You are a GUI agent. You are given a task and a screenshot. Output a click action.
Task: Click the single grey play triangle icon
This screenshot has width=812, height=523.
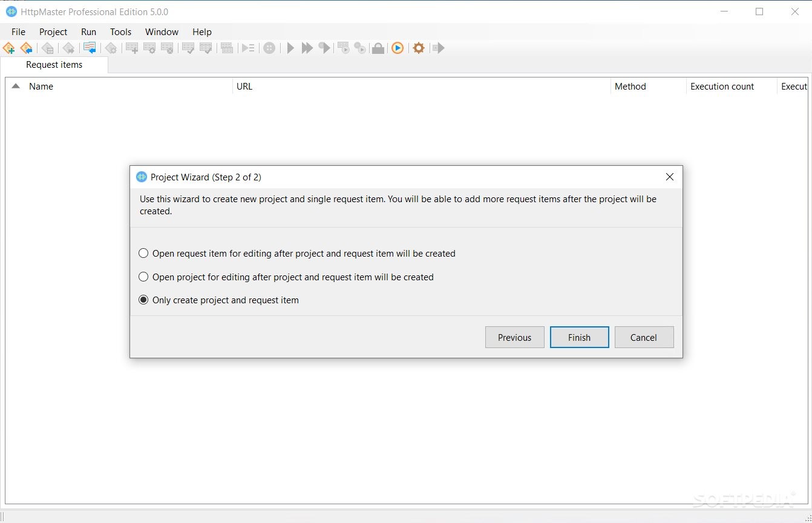point(290,48)
